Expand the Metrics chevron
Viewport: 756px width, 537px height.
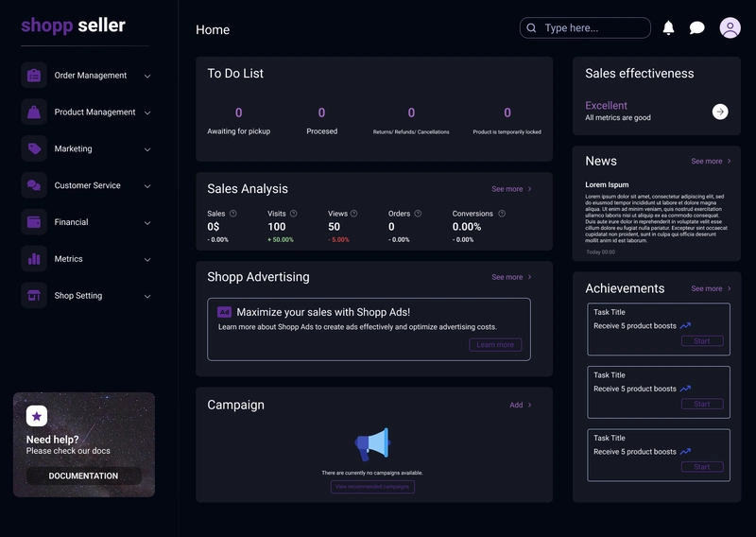click(147, 259)
